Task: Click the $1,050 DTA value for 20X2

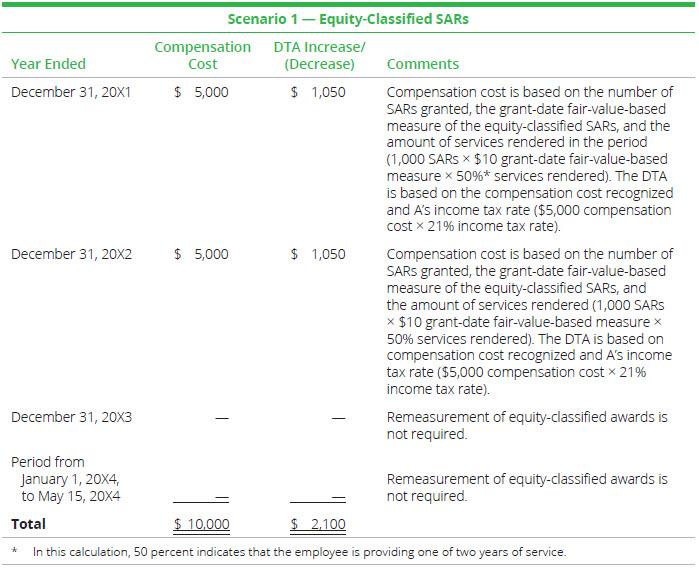Action: coord(318,254)
